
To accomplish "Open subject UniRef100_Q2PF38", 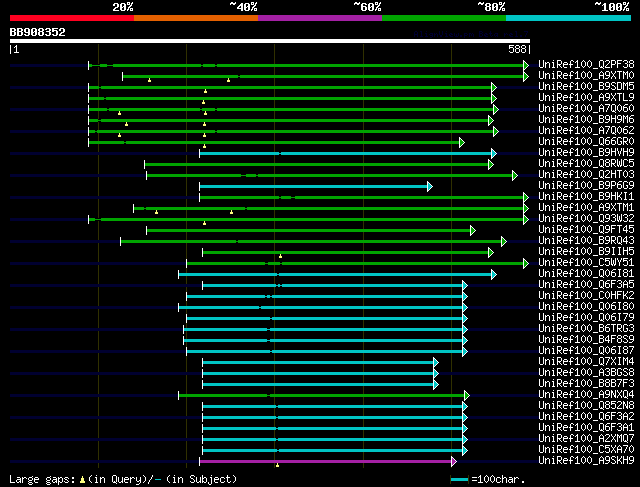I will pos(586,64).
